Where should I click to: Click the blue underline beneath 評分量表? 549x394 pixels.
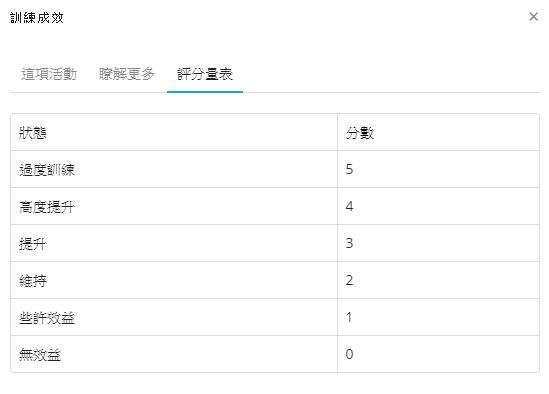205,92
